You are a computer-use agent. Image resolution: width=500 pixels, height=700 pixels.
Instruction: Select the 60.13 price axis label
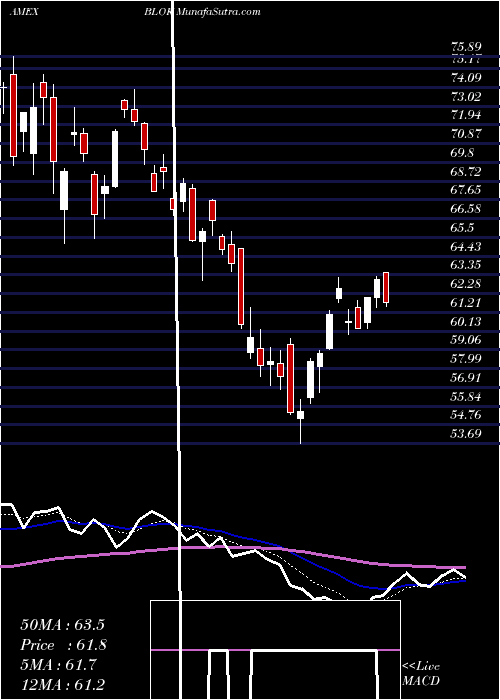[465, 321]
